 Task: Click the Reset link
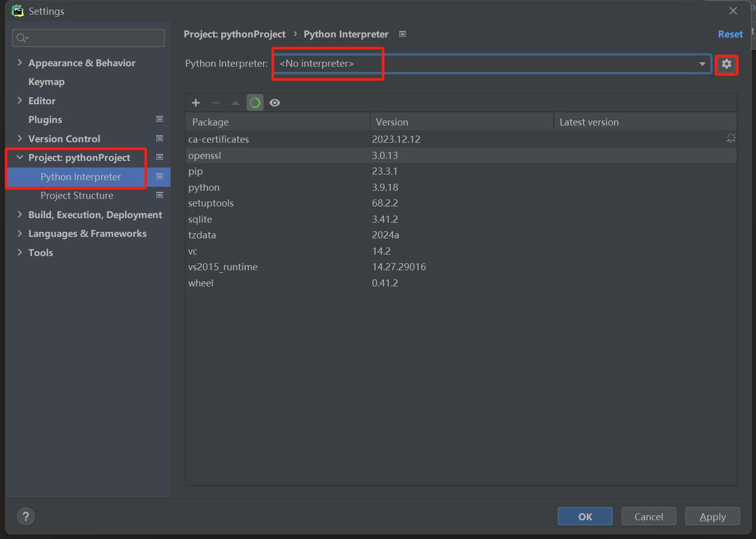(x=730, y=34)
